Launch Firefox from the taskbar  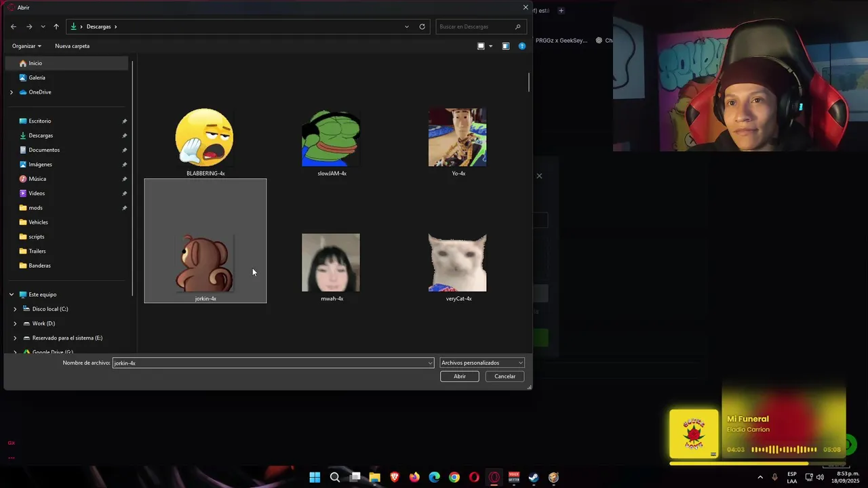point(414,477)
